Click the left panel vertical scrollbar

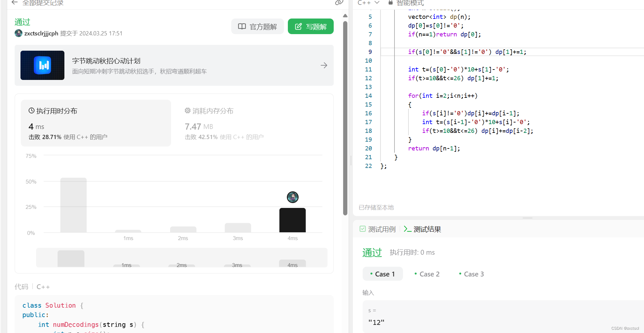(x=345, y=118)
